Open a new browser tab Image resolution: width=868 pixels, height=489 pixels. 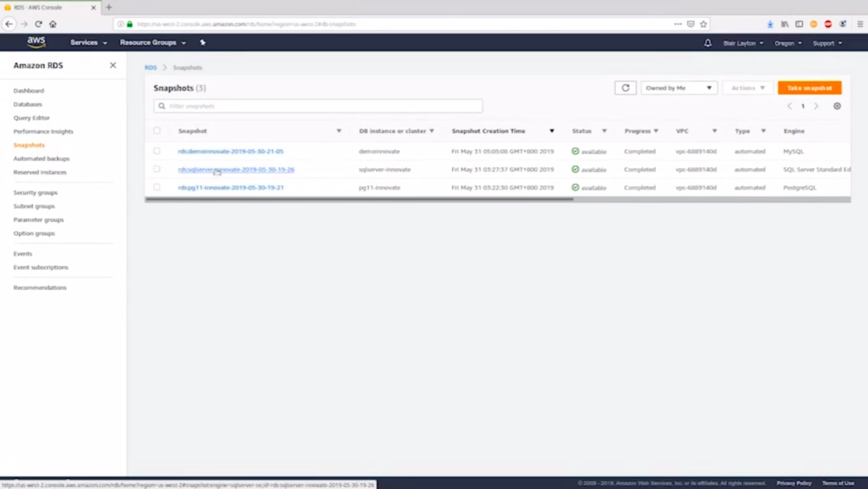tap(109, 7)
